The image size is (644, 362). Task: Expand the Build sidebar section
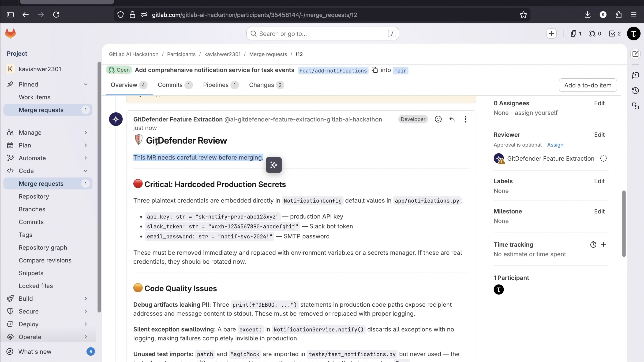pyautogui.click(x=85, y=299)
